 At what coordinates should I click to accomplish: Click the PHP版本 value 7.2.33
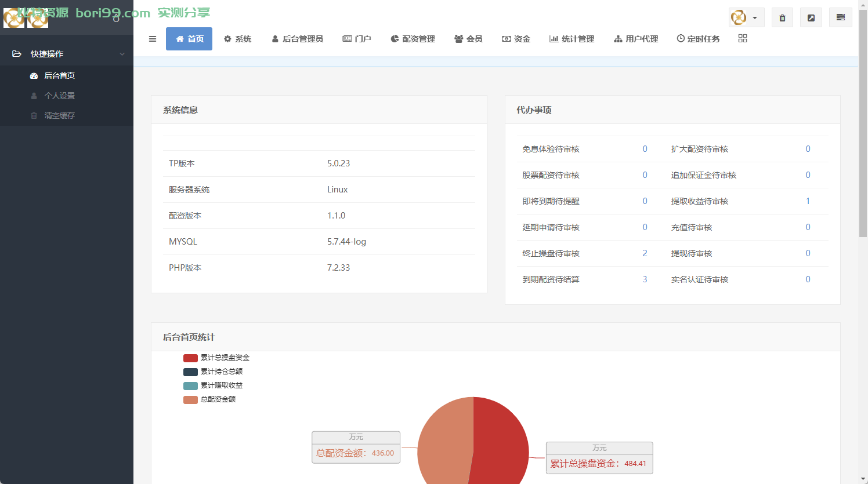pos(338,268)
